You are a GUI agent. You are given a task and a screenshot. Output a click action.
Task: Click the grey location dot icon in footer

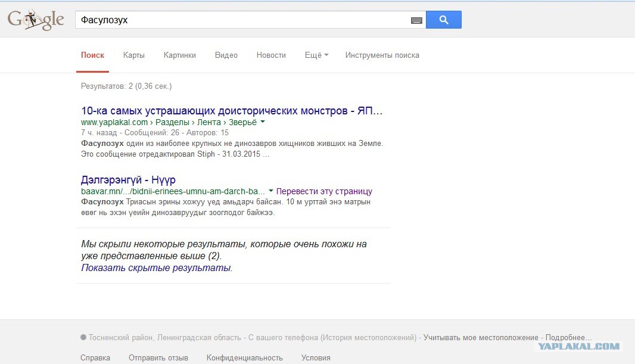pyautogui.click(x=83, y=337)
